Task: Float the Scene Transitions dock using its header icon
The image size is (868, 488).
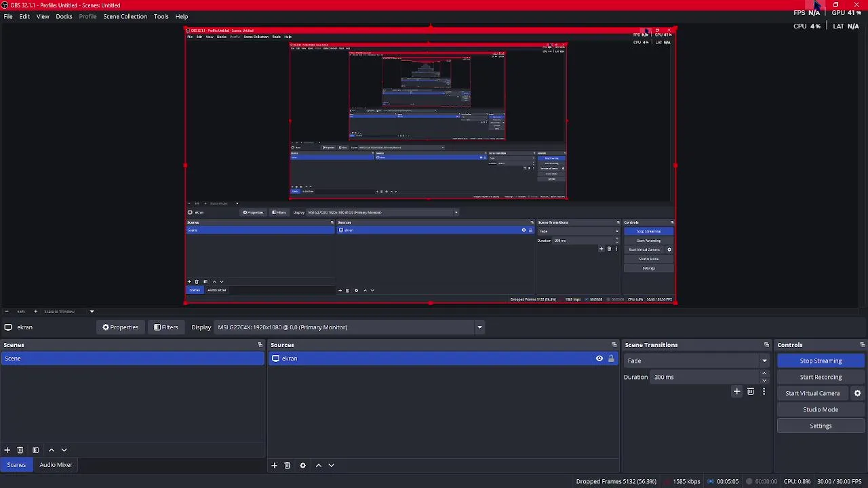Action: pos(766,345)
